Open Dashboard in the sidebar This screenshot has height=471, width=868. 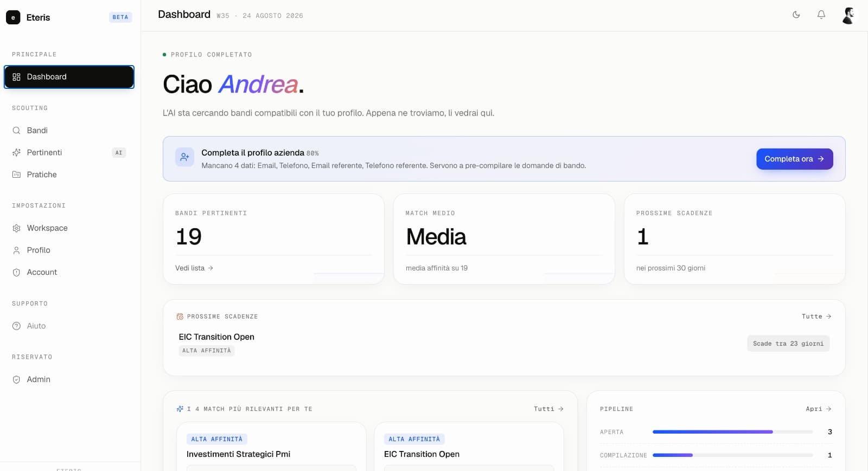tap(69, 77)
